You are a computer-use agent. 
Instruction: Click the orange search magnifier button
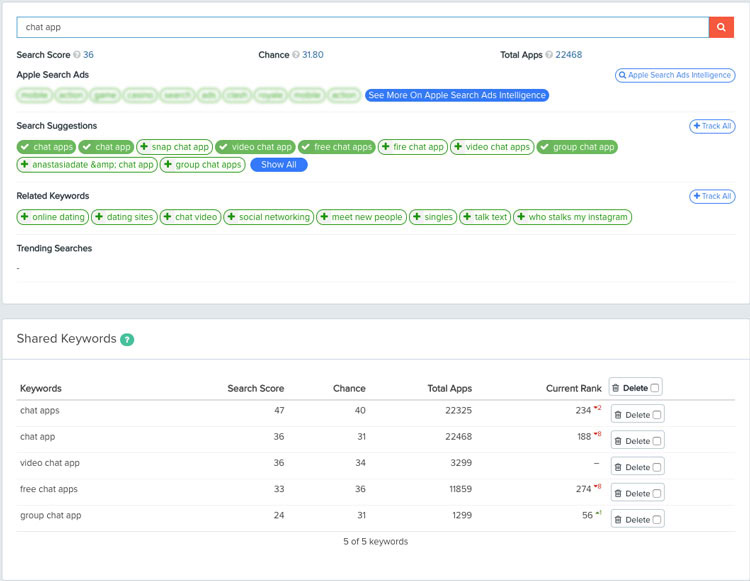(721, 27)
